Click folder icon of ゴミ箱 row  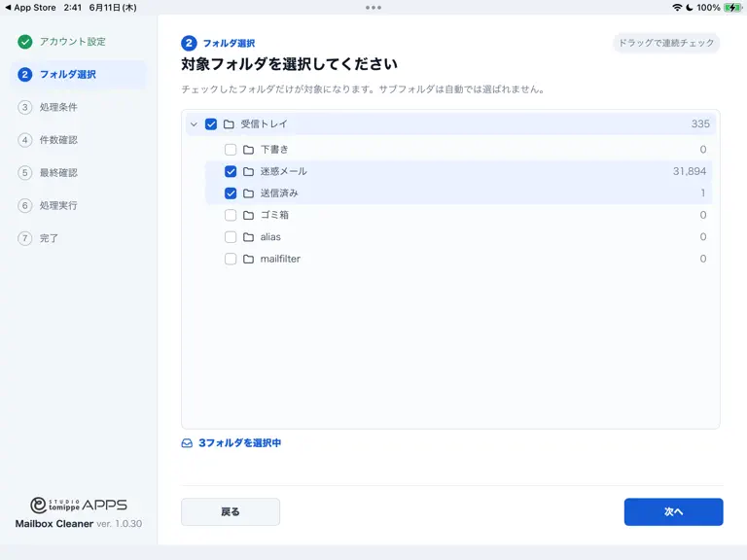(x=248, y=215)
